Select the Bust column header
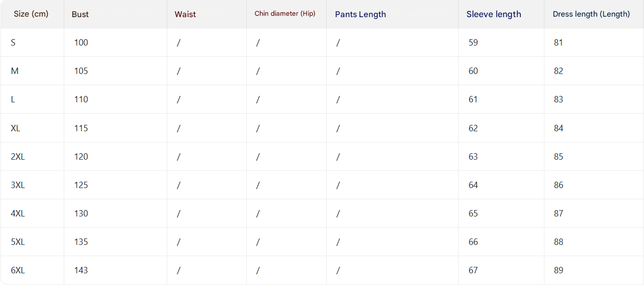The image size is (644, 286). 80,14
